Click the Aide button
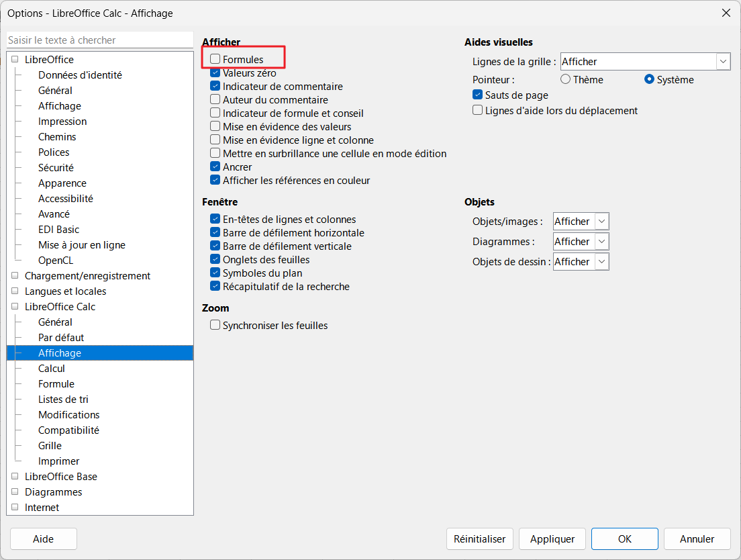Viewport: 741px width, 560px height. coord(44,539)
